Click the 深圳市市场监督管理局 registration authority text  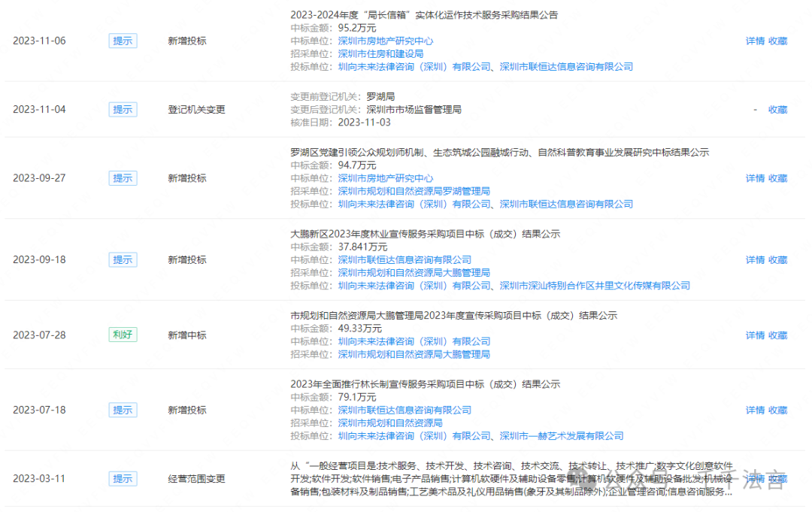click(x=414, y=110)
